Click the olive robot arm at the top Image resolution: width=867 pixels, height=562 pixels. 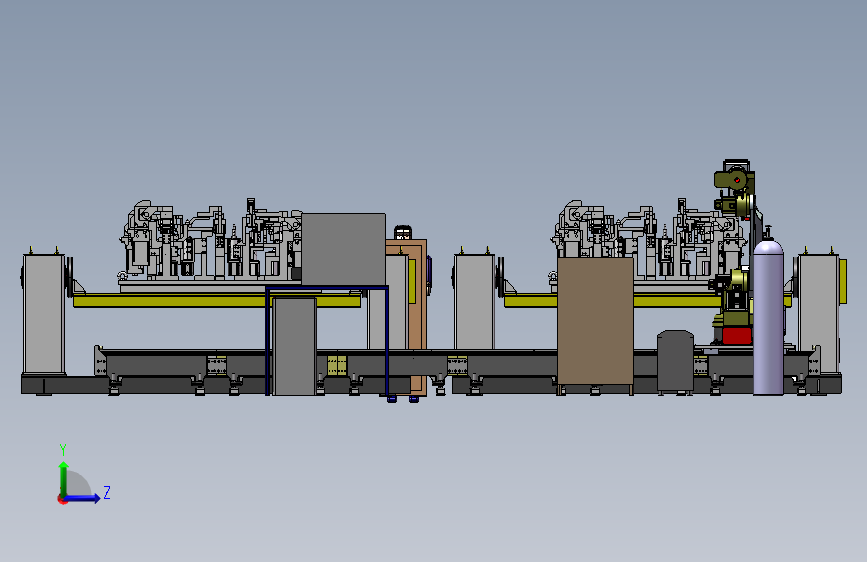coord(734,180)
